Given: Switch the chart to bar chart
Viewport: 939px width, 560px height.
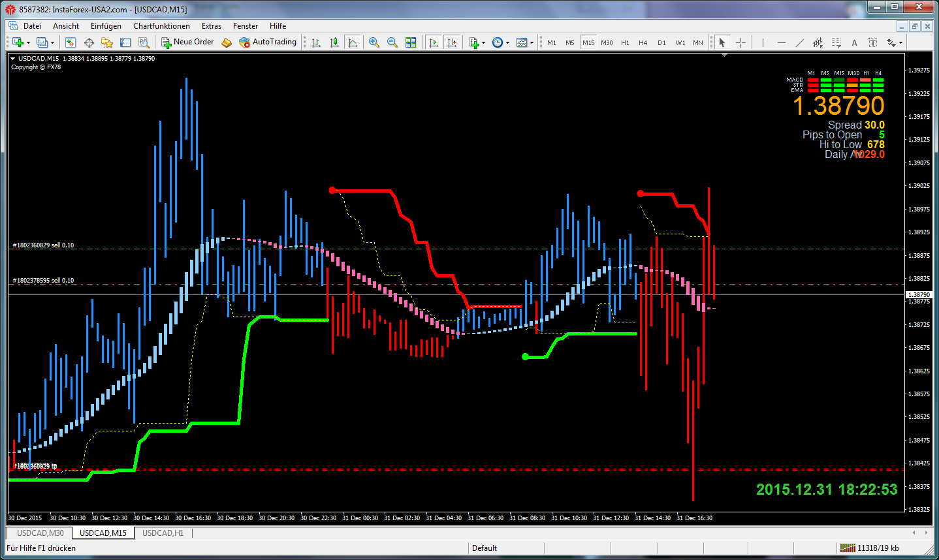Looking at the screenshot, I should 316,42.
